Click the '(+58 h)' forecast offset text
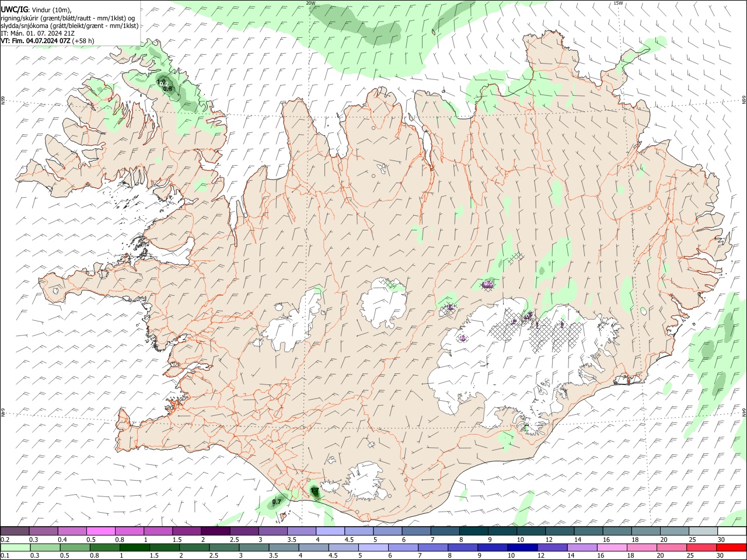 [x=83, y=41]
